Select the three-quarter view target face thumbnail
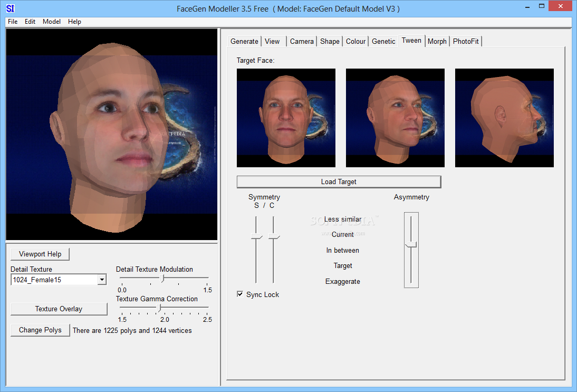This screenshot has height=392, width=577. click(x=395, y=118)
